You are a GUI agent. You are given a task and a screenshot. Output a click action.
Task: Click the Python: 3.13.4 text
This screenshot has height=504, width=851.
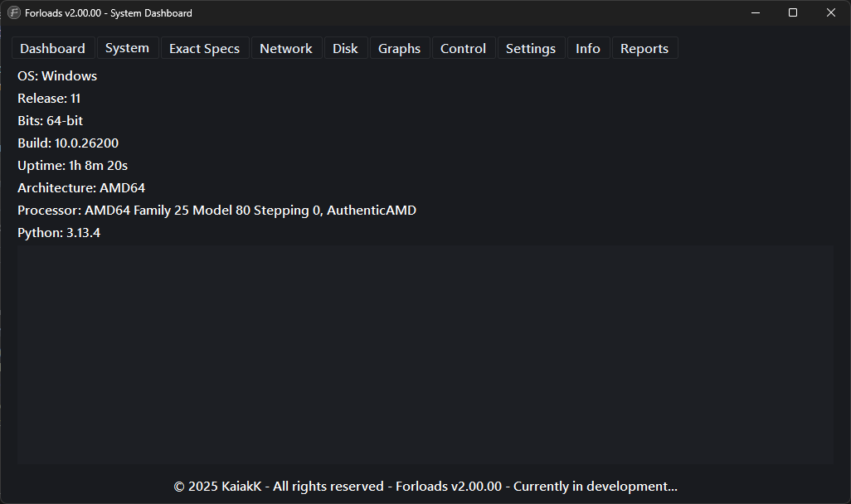pos(58,232)
